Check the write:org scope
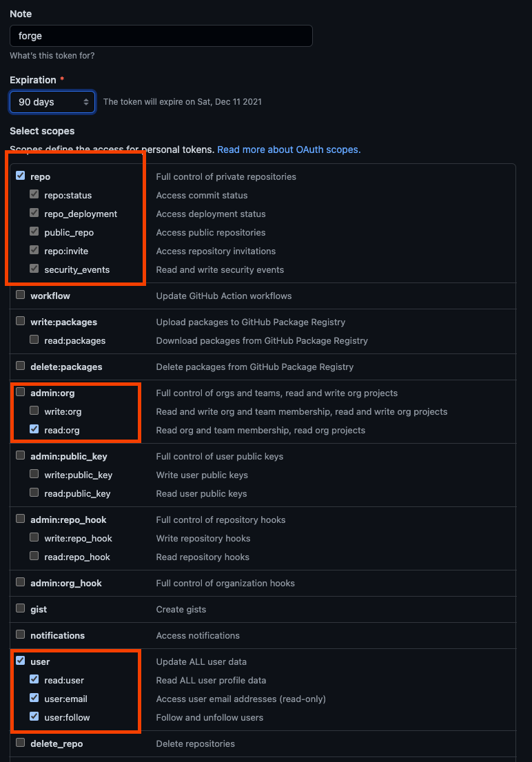Viewport: 532px width, 762px height. [x=34, y=410]
